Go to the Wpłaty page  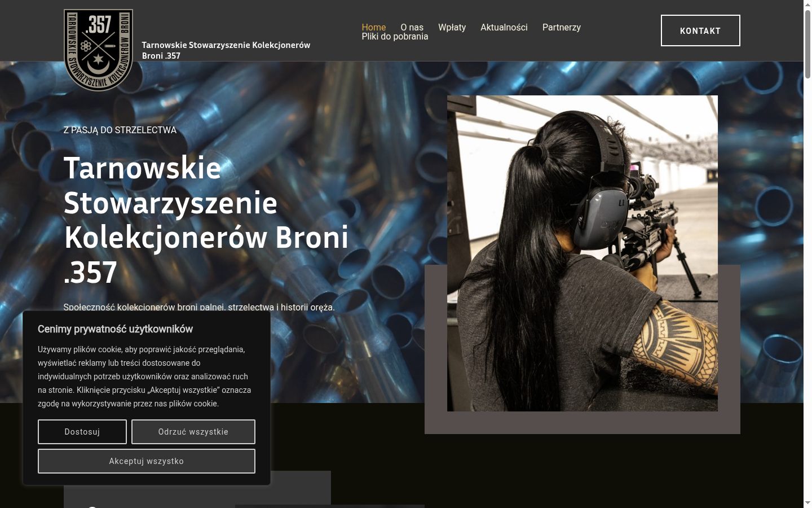452,27
